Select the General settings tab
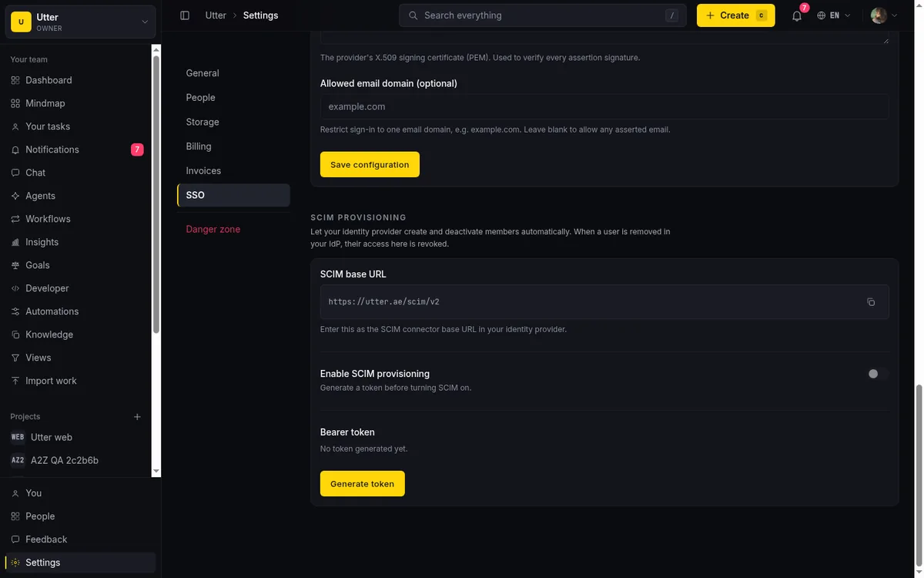 pyautogui.click(x=233, y=73)
